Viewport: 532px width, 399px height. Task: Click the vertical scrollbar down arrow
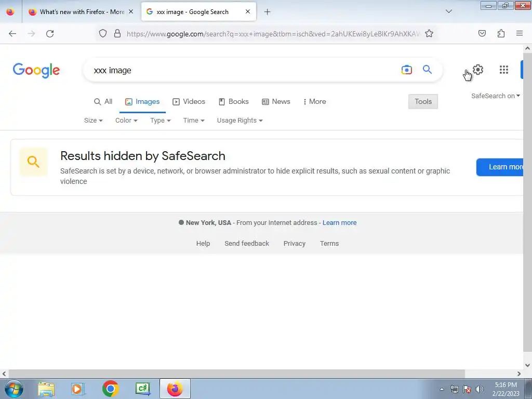527,365
